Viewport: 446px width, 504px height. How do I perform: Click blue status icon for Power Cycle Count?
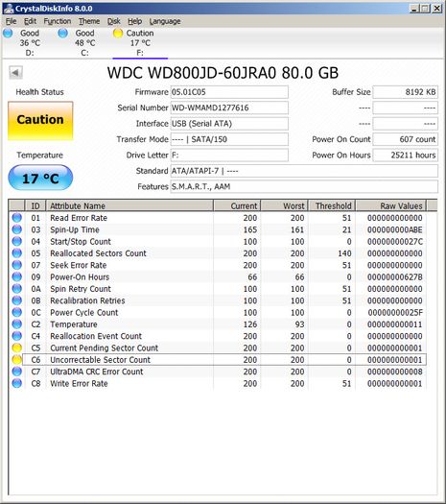click(x=16, y=312)
